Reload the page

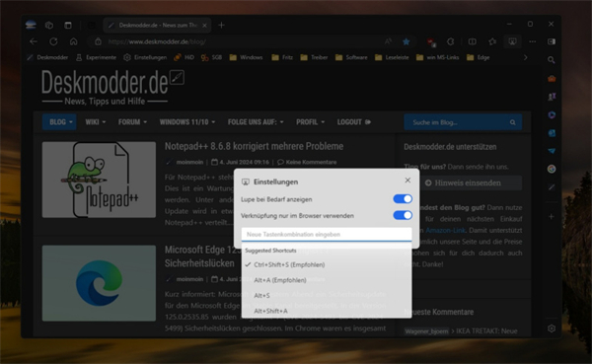[53, 41]
